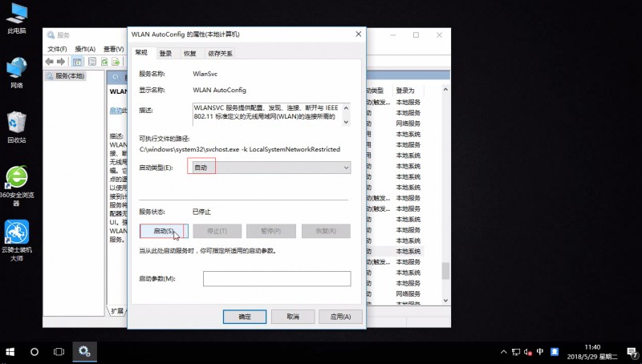Click the 启动(S) button
Image resolution: width=642 pixels, height=364 pixels.
[164, 231]
